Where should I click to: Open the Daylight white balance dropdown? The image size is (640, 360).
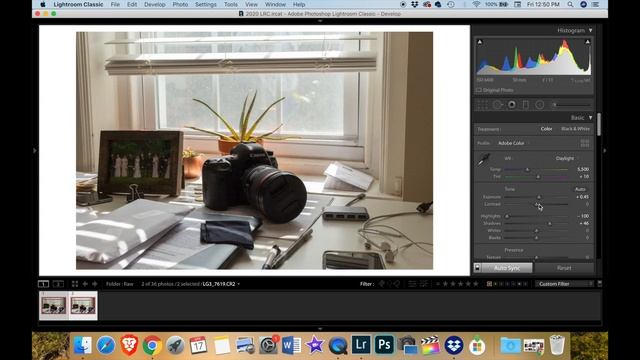[x=566, y=158]
